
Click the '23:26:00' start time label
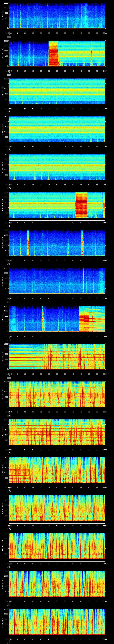coord(9,184)
